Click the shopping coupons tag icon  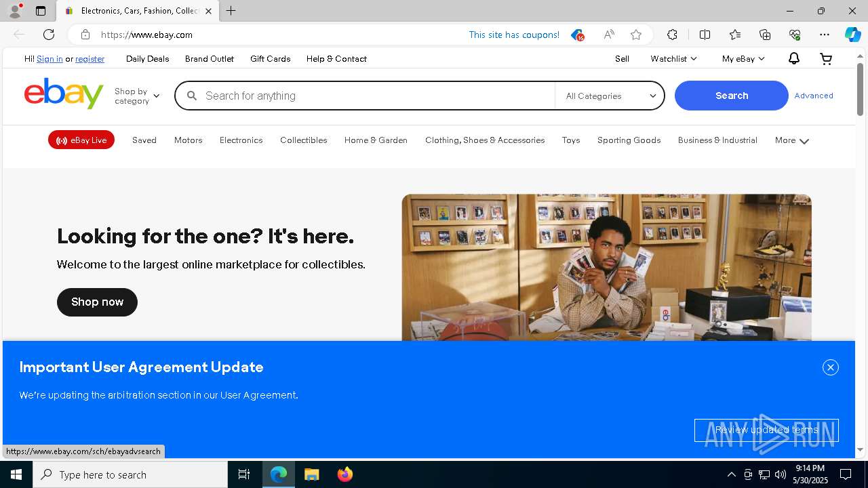[x=577, y=35]
